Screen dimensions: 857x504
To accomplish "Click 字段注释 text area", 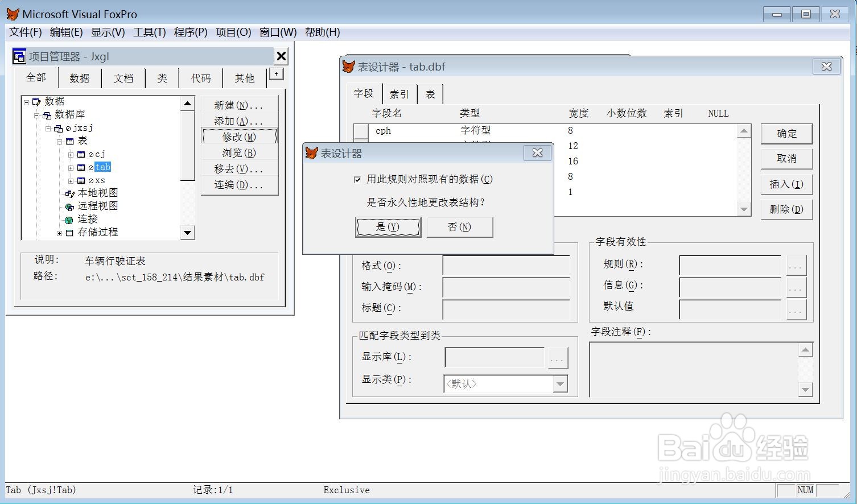I will pos(694,369).
